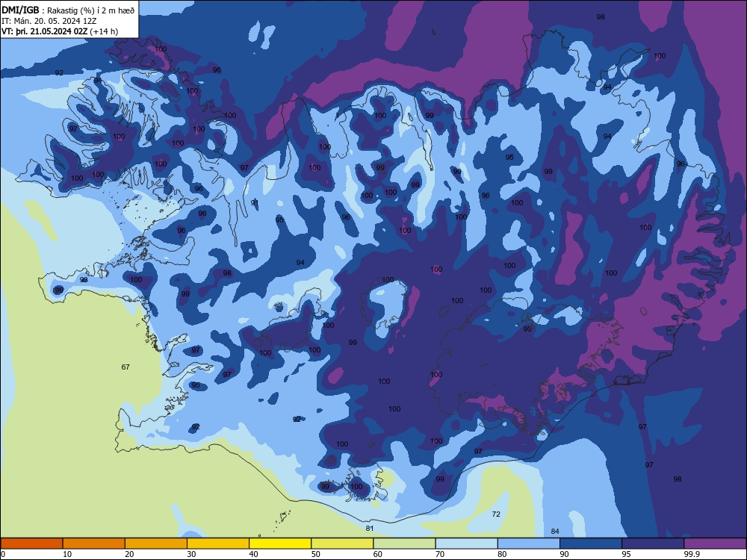Click the '99.9' legend tick label
Viewport: 747px width, 560px height.
[692, 554]
